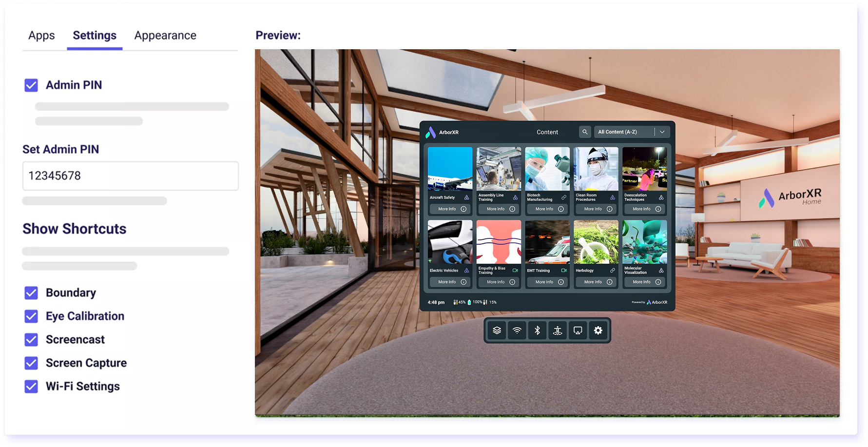Click More Info for Assembly Line Training
The height and width of the screenshot is (447, 868).
pyautogui.click(x=499, y=209)
